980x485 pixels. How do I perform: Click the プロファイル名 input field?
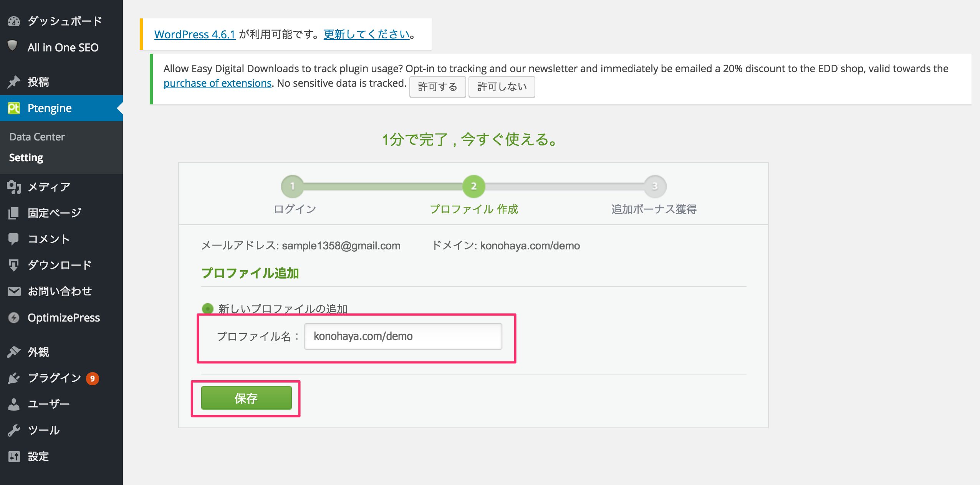coord(403,336)
